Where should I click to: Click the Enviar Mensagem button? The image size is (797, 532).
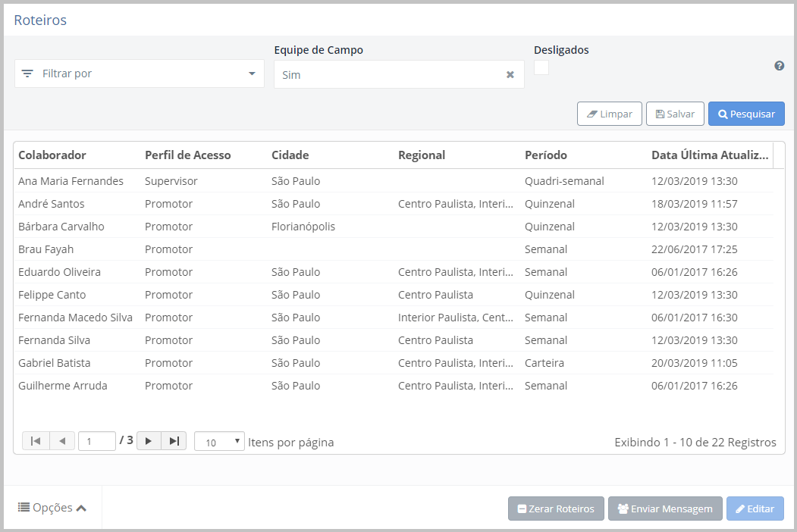pos(664,509)
